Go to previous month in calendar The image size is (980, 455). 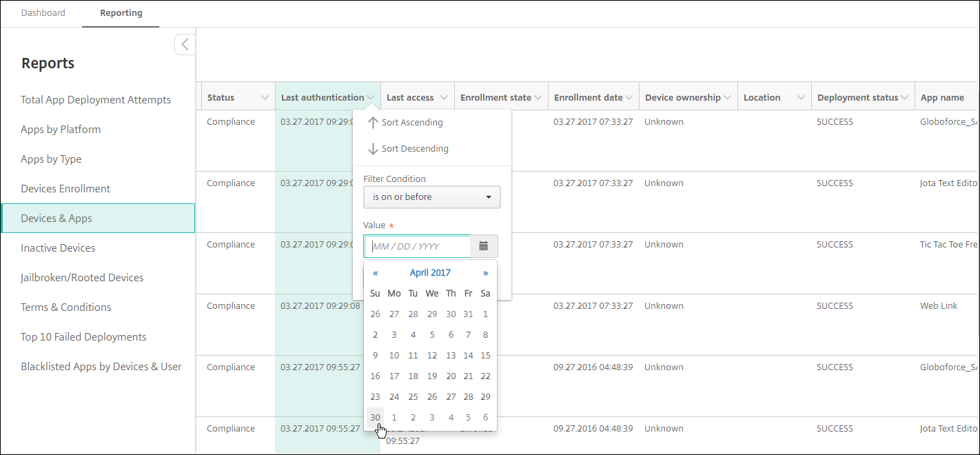pyautogui.click(x=375, y=273)
